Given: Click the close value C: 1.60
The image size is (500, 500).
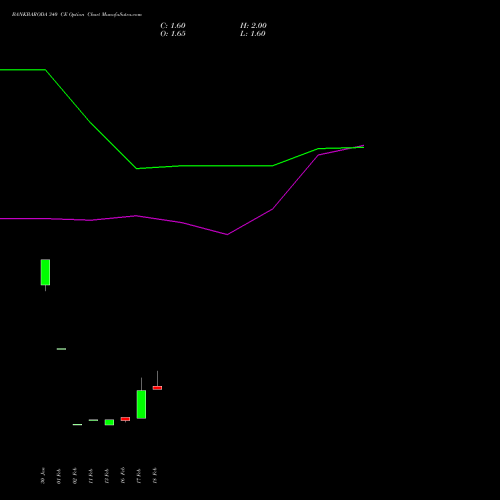Looking at the screenshot, I should (173, 26).
